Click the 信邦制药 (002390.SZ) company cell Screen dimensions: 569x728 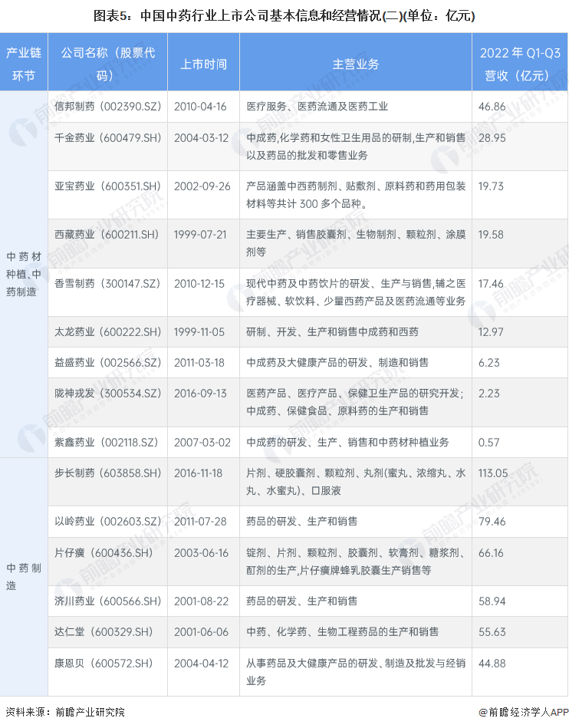pyautogui.click(x=107, y=106)
